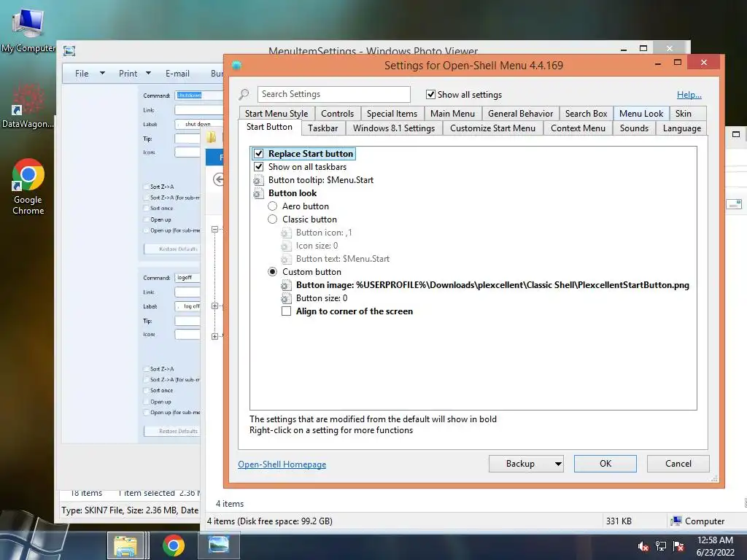Select Button tooltip: $Menu.Start setting
The image size is (747, 560).
coord(321,181)
